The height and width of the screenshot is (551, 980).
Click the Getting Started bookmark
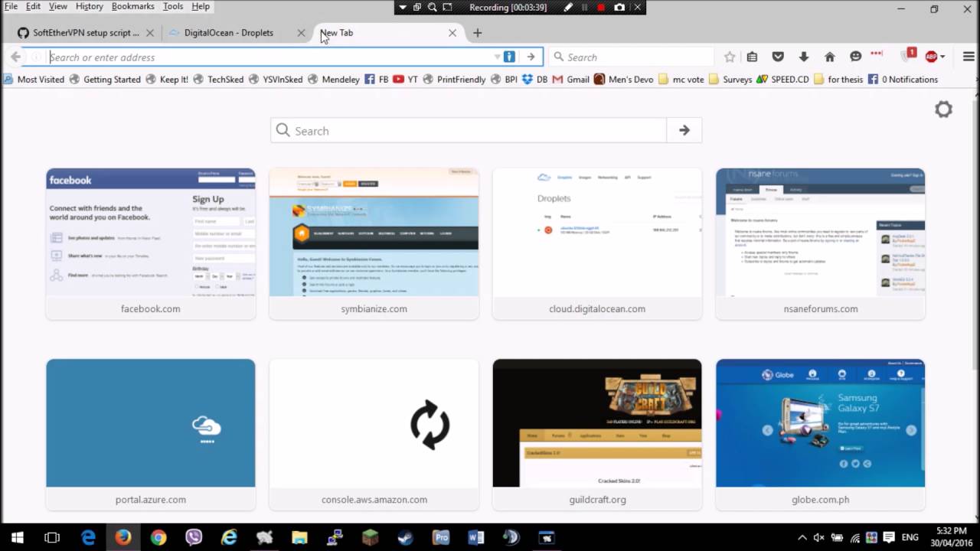(x=105, y=79)
